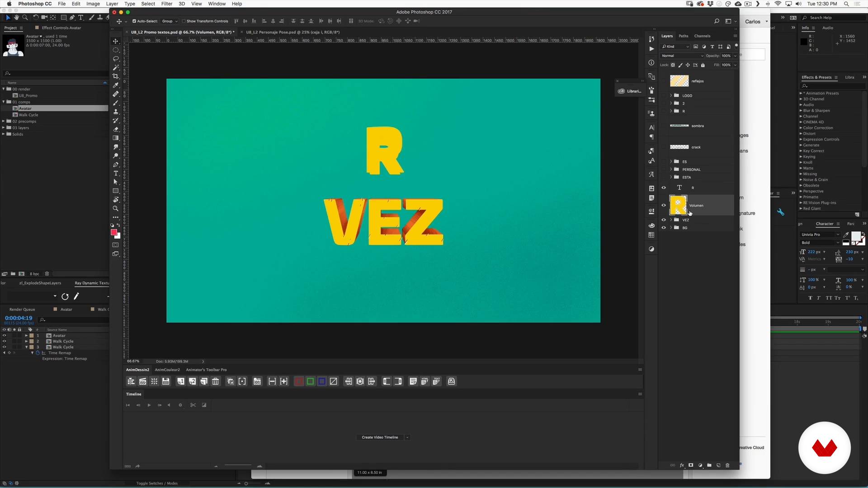868x488 pixels.
Task: Click the split scissors icon in Timeline
Action: coord(193,405)
